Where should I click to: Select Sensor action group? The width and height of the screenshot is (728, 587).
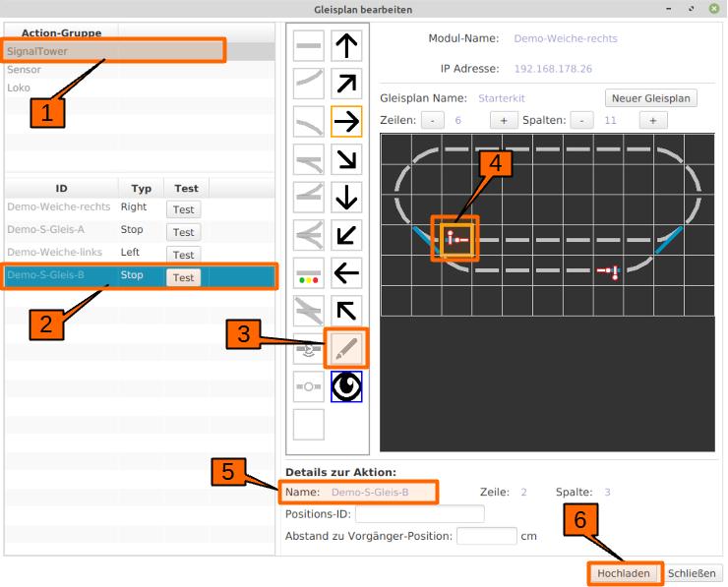(x=25, y=70)
